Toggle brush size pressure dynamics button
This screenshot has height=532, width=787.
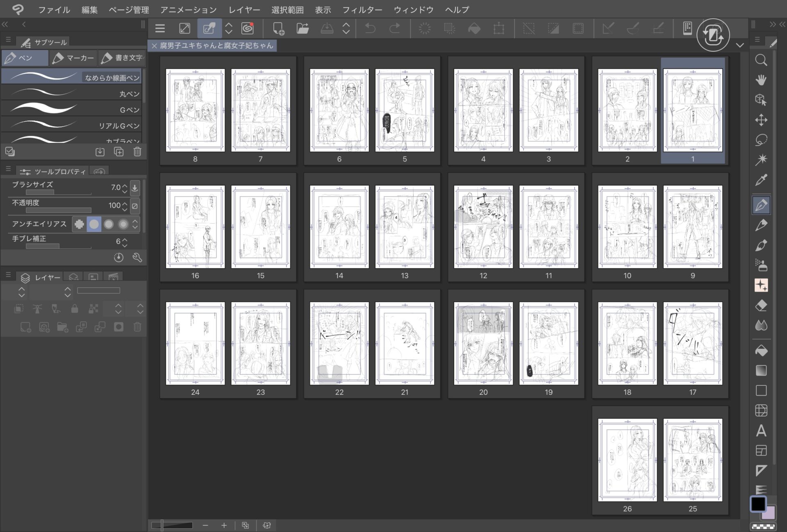134,188
